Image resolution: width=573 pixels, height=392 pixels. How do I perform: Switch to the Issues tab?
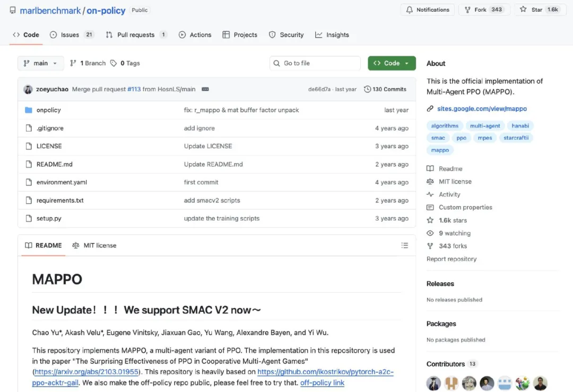click(71, 35)
